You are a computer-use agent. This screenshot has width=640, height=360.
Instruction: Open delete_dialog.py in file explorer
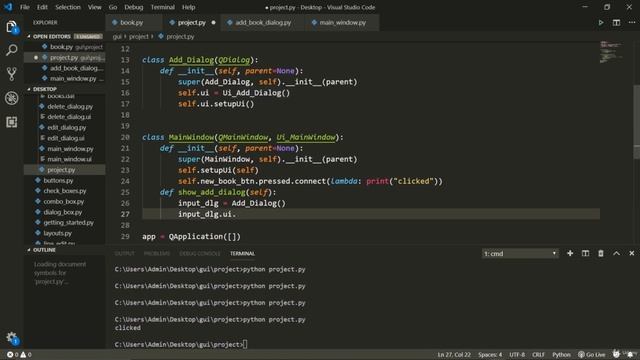[x=64, y=107]
